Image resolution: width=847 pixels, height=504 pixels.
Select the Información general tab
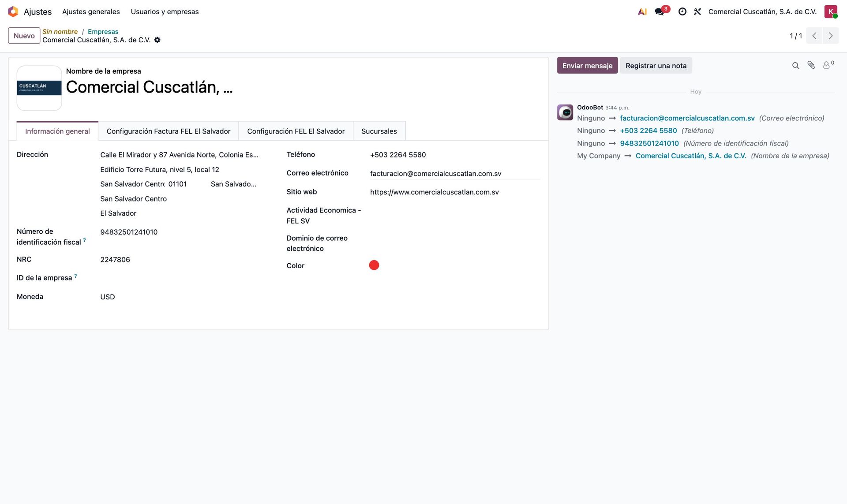(x=57, y=131)
